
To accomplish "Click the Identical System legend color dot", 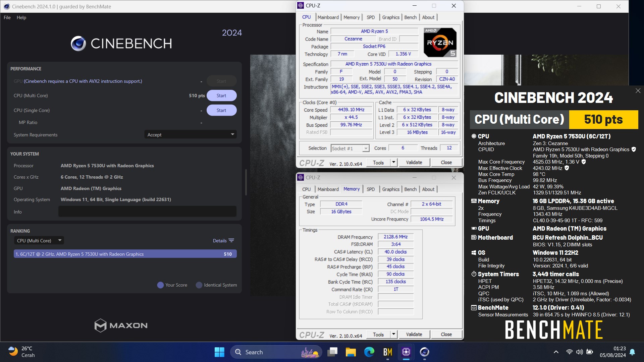I will click(x=199, y=285).
